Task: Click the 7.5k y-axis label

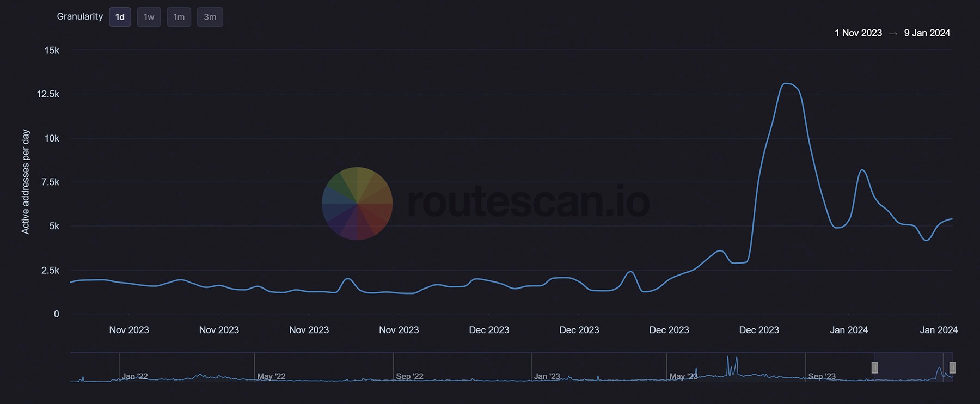Action: [x=50, y=182]
